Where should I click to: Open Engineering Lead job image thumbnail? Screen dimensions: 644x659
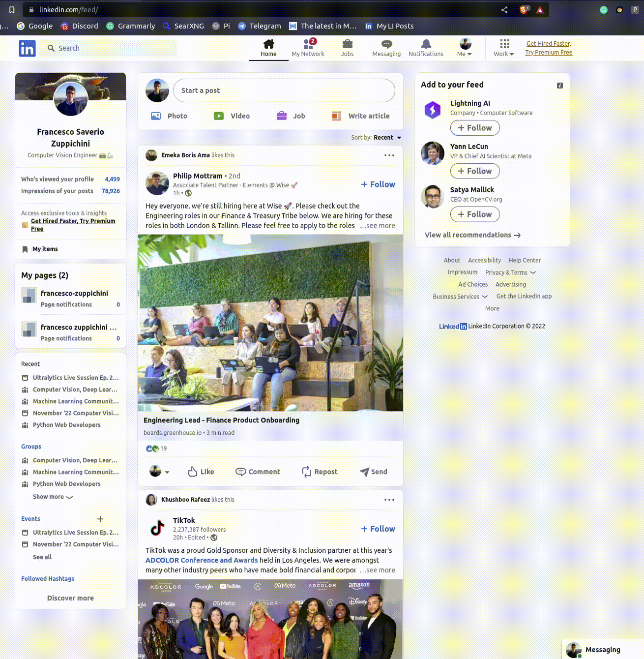(x=270, y=323)
